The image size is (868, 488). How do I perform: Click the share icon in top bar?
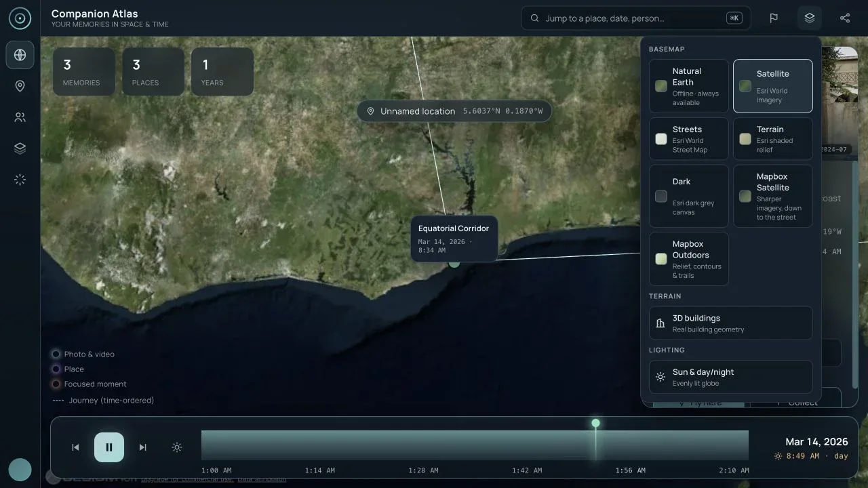[x=844, y=18]
